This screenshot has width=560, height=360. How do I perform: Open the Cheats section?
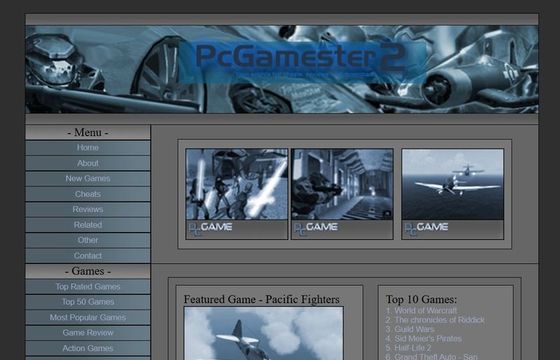(88, 194)
